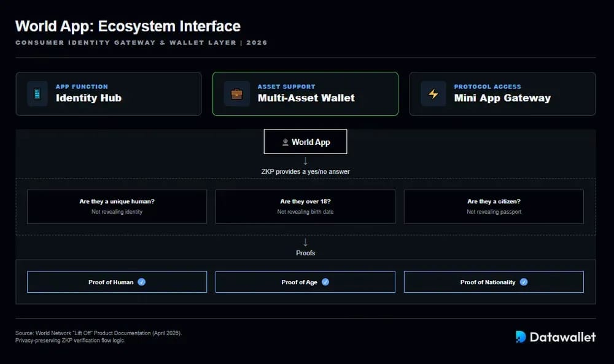Select the Identity Hub card
The image size is (614, 364).
coord(109,94)
